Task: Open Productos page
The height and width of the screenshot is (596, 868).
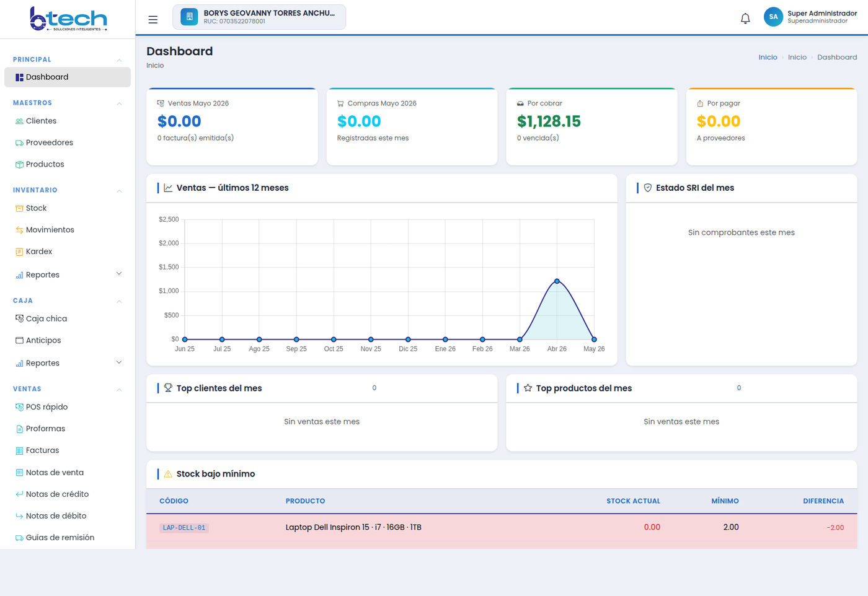Action: pos(68,165)
